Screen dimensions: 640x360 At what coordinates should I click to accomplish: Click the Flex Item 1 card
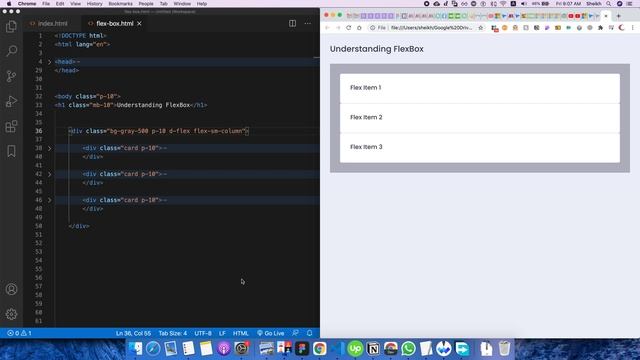(x=480, y=88)
